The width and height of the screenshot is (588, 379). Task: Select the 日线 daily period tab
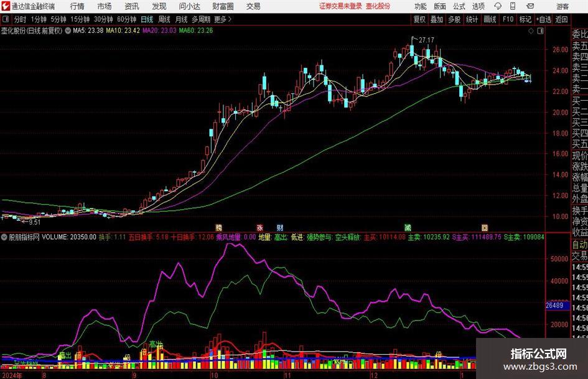(147, 19)
